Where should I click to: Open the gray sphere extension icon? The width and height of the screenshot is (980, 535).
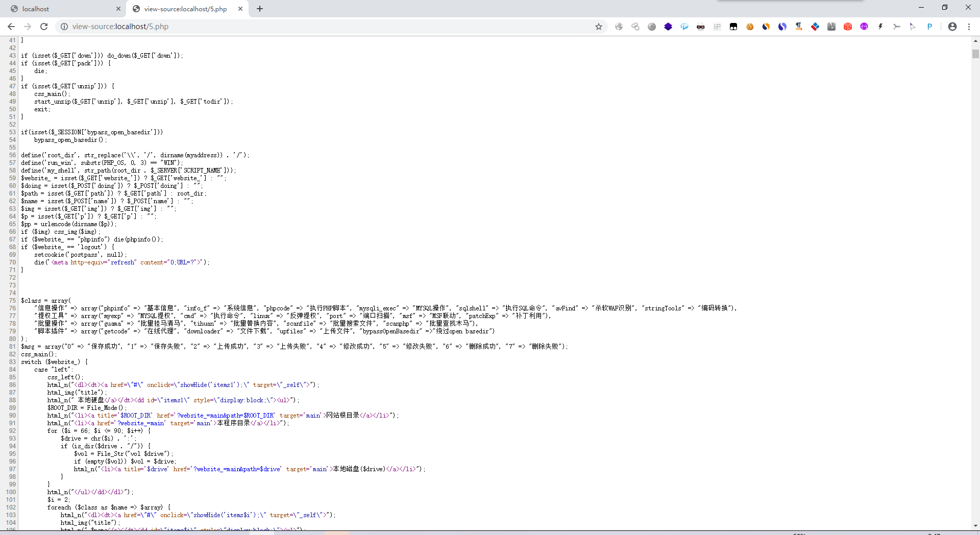652,27
